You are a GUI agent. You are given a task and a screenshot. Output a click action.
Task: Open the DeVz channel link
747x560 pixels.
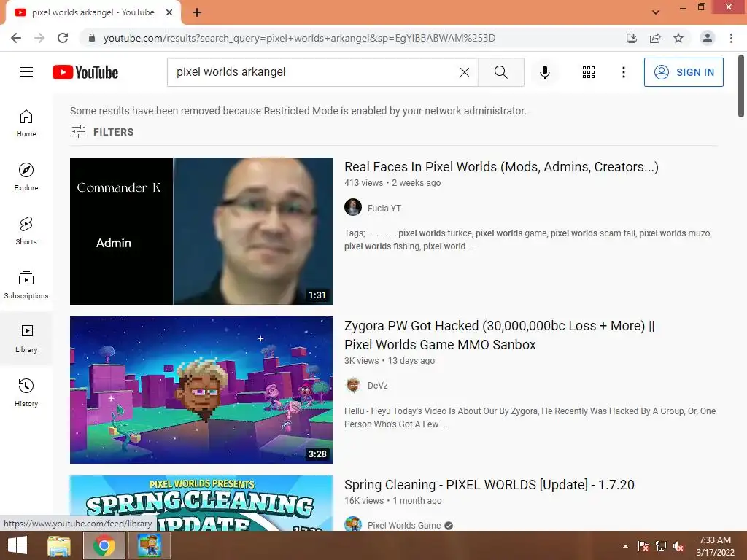pos(377,385)
